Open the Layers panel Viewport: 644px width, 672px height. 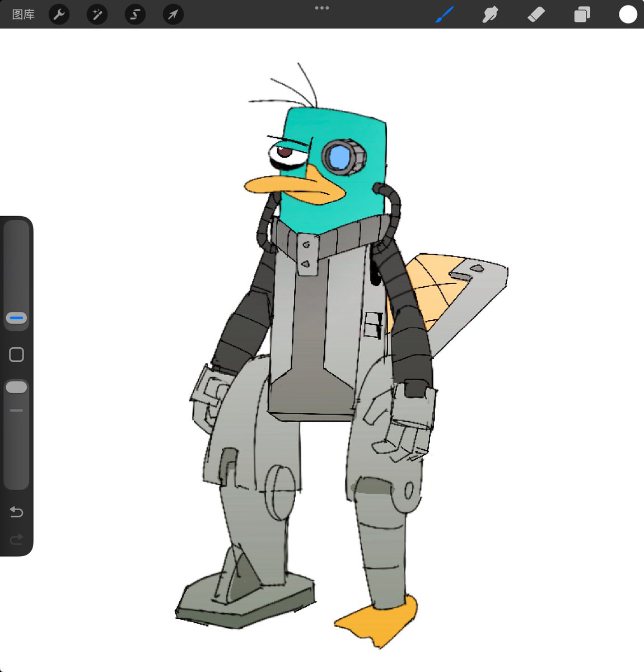click(582, 15)
